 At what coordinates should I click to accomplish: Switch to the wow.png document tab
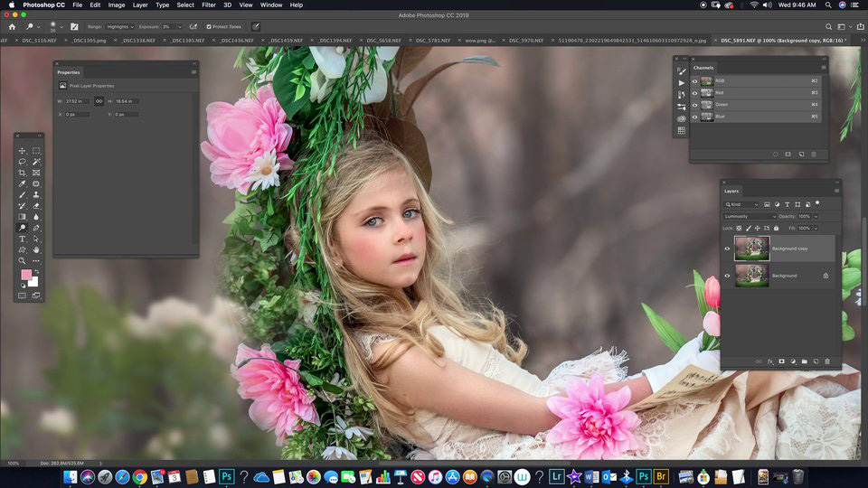point(479,41)
